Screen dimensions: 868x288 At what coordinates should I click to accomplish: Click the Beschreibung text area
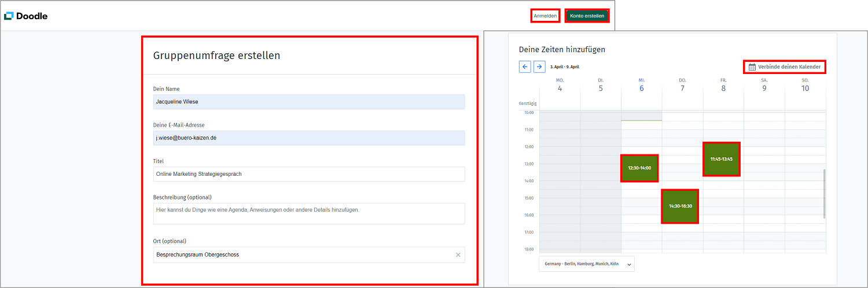(x=309, y=213)
